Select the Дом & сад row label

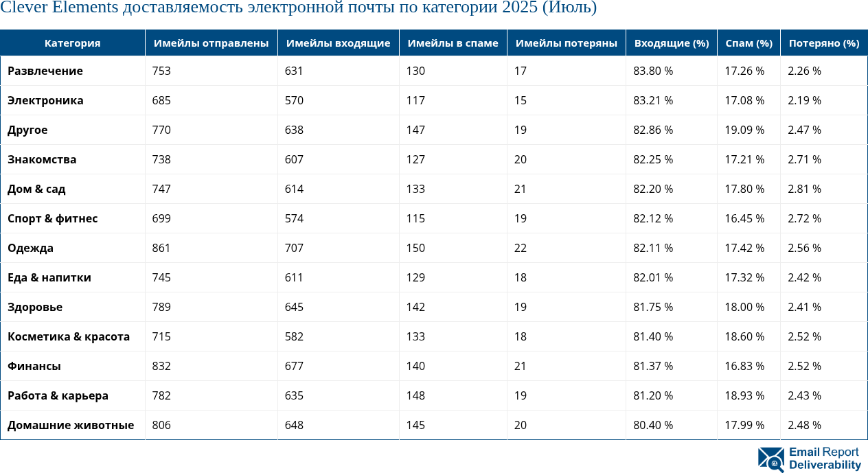[36, 189]
